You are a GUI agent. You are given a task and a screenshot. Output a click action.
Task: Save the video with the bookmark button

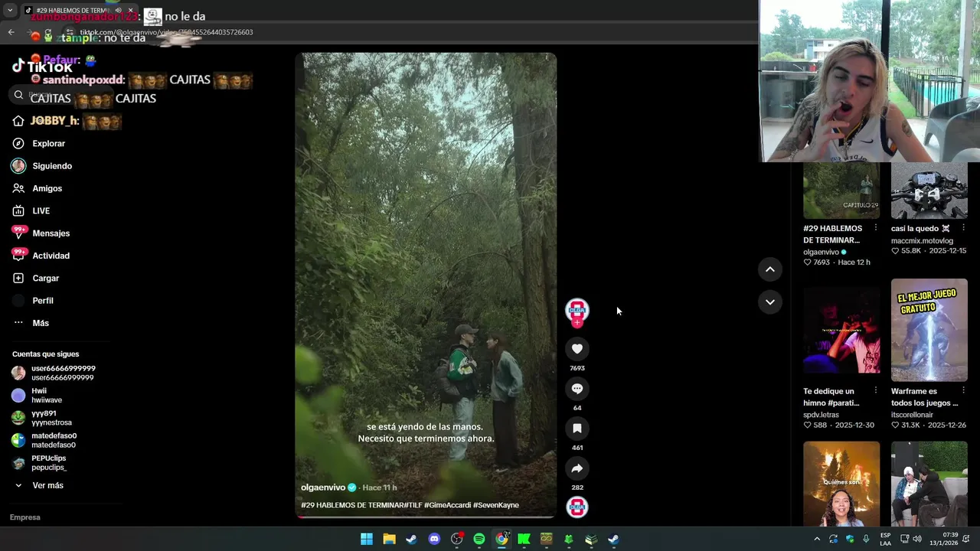[577, 429]
